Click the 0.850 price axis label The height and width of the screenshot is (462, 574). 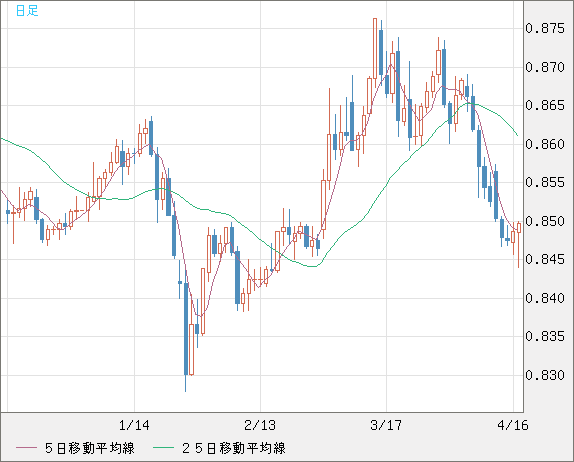point(545,221)
